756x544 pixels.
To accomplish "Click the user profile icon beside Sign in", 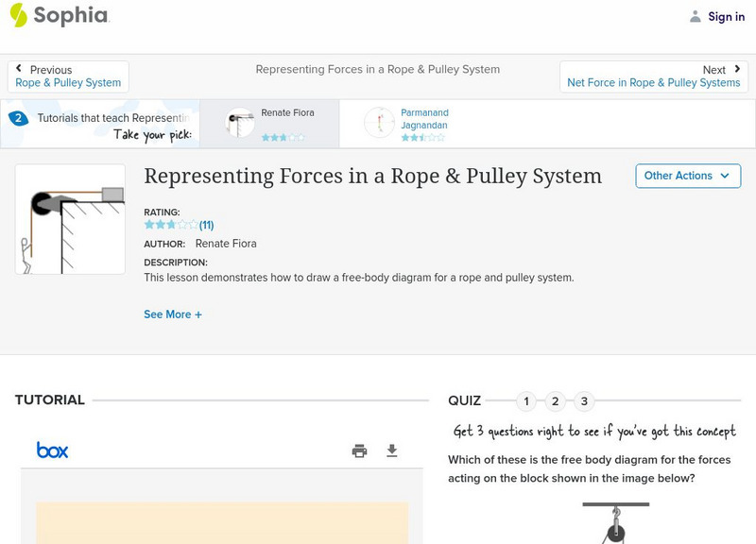I will pyautogui.click(x=696, y=16).
